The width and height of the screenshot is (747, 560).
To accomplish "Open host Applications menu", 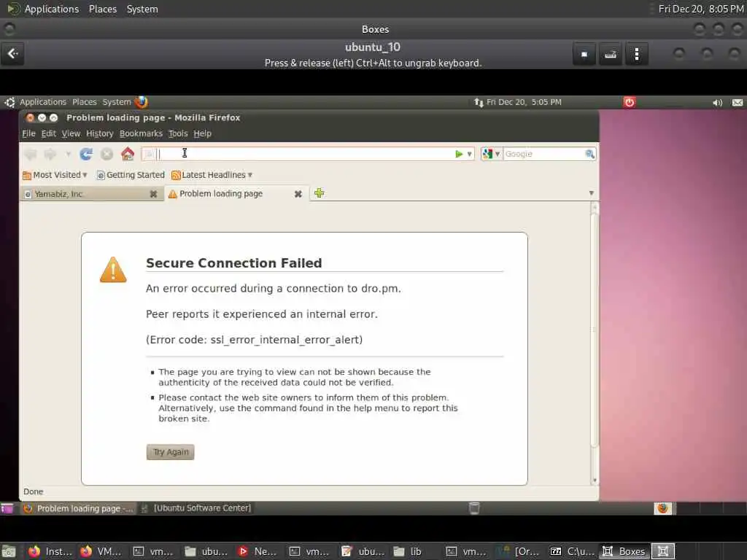I will [52, 9].
